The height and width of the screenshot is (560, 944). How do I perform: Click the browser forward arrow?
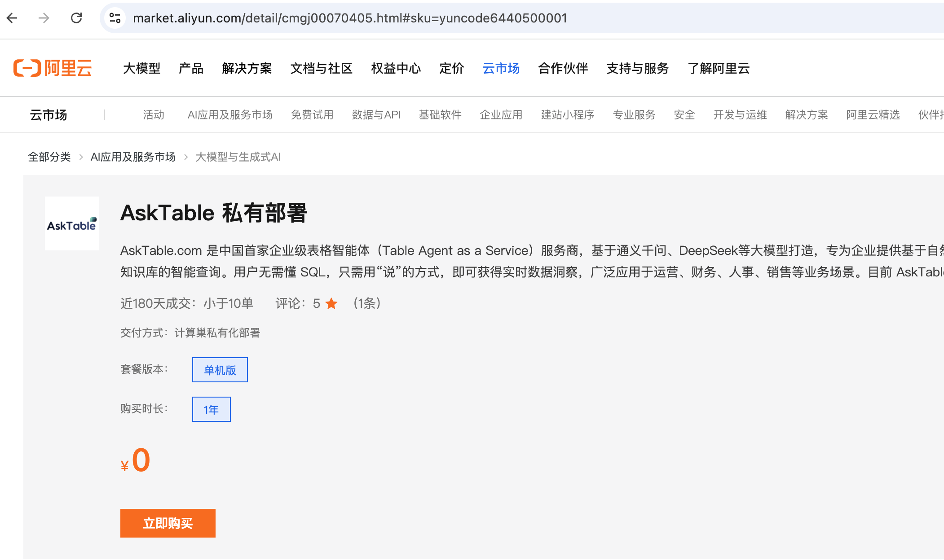[44, 18]
